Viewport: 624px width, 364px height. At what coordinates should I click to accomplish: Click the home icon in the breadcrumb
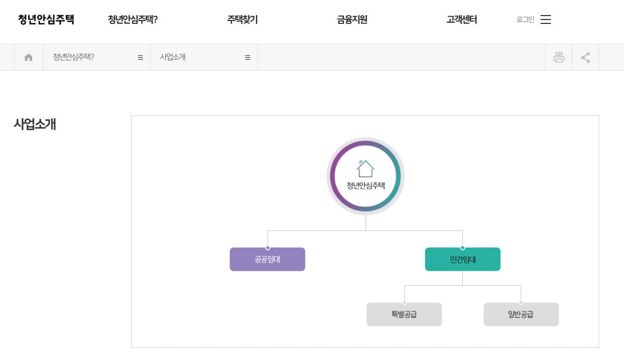tap(28, 57)
